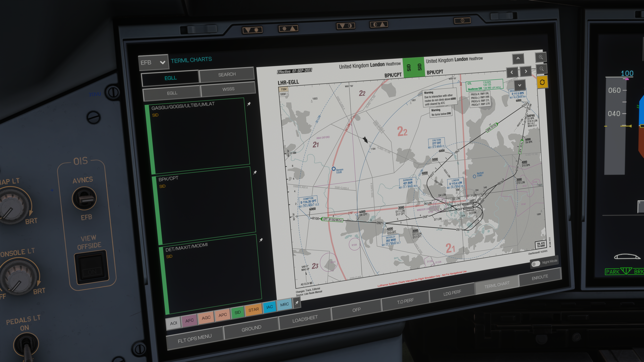Image resolution: width=644 pixels, height=362 pixels.
Task: Click the zoom out magnifier icon
Action: (542, 69)
